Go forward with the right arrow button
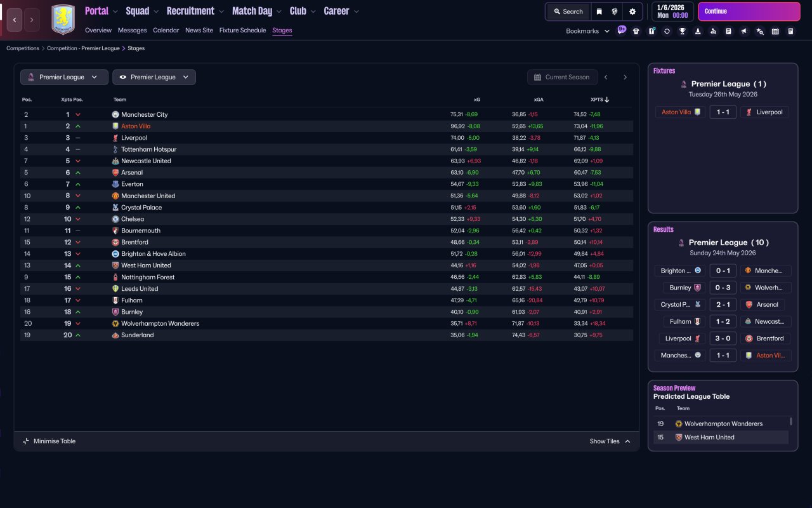812x508 pixels. pos(32,20)
